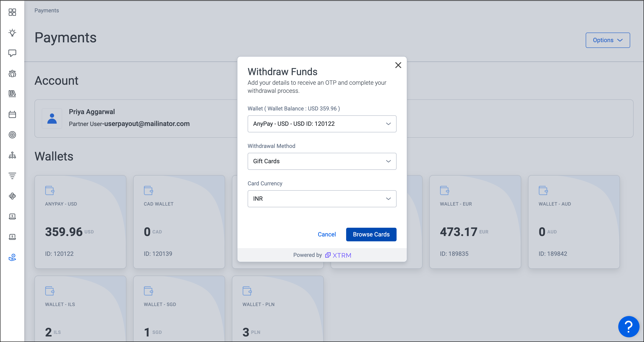The height and width of the screenshot is (342, 644).
Task: Click the XTRM logo in dialog footer
Action: (338, 255)
